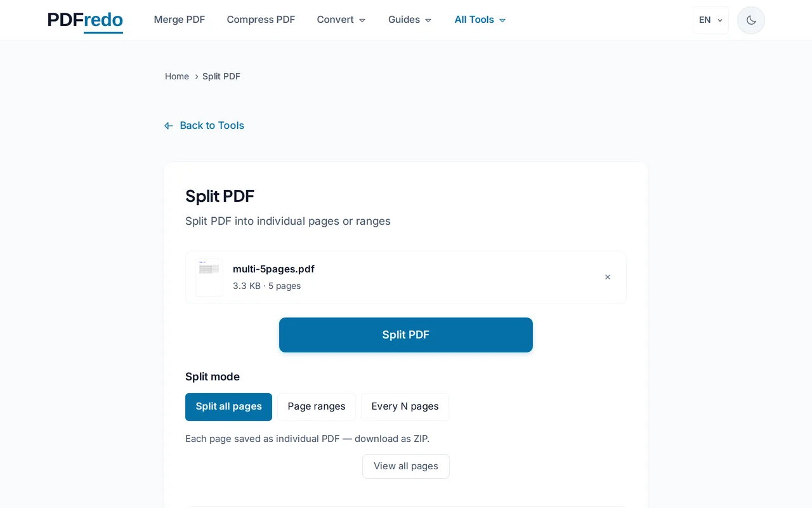Click the breadcrumb chevron after Home

point(196,76)
